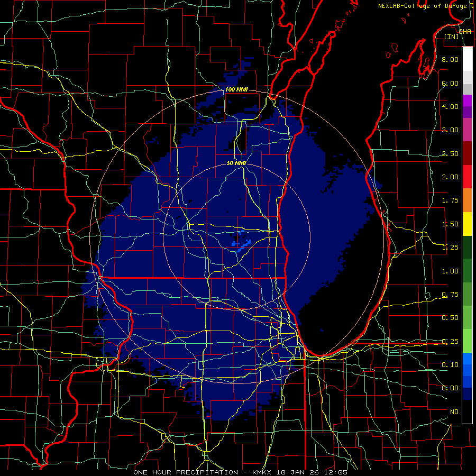Pick the black ND legend swatch
This screenshot has width=476, height=476.
coord(467,411)
